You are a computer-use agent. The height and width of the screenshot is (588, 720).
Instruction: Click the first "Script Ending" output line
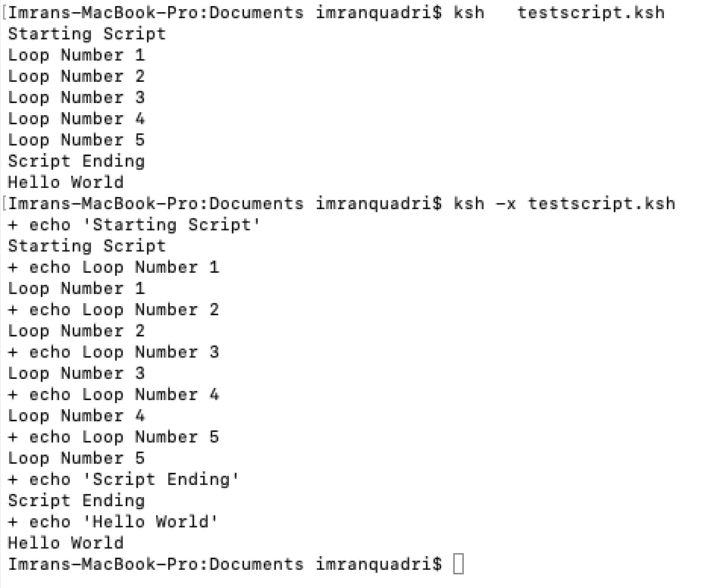76,161
